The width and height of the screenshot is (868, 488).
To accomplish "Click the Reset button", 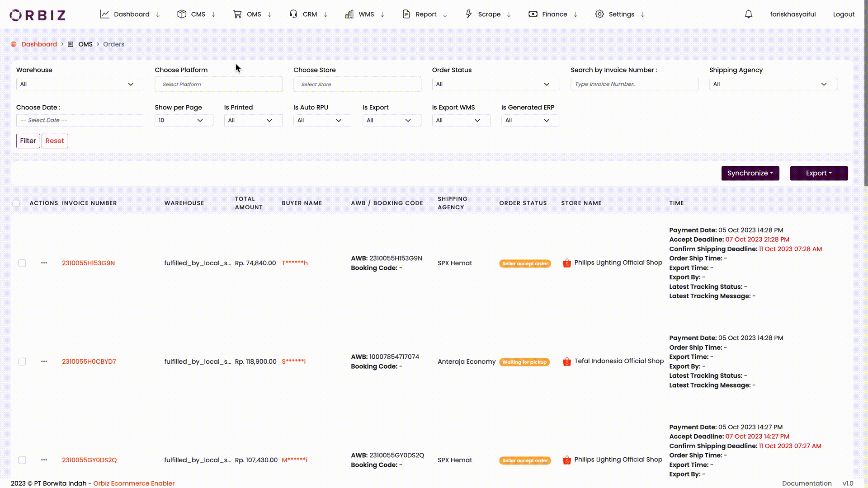I will [x=55, y=141].
